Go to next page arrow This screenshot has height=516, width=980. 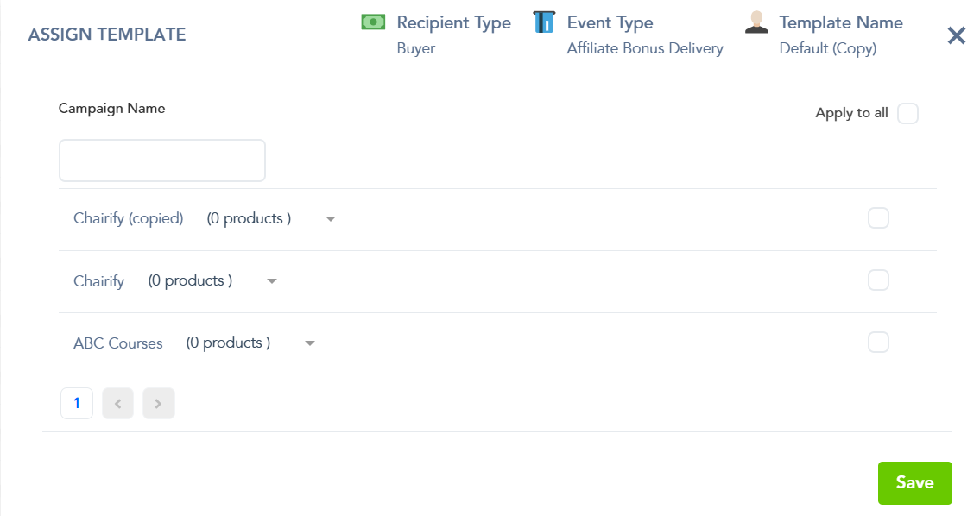(x=159, y=403)
